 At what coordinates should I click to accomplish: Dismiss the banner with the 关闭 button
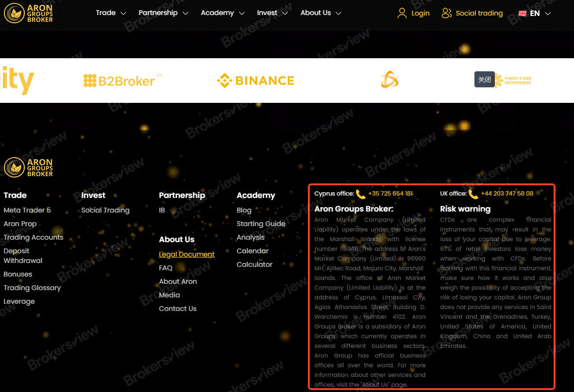click(484, 79)
